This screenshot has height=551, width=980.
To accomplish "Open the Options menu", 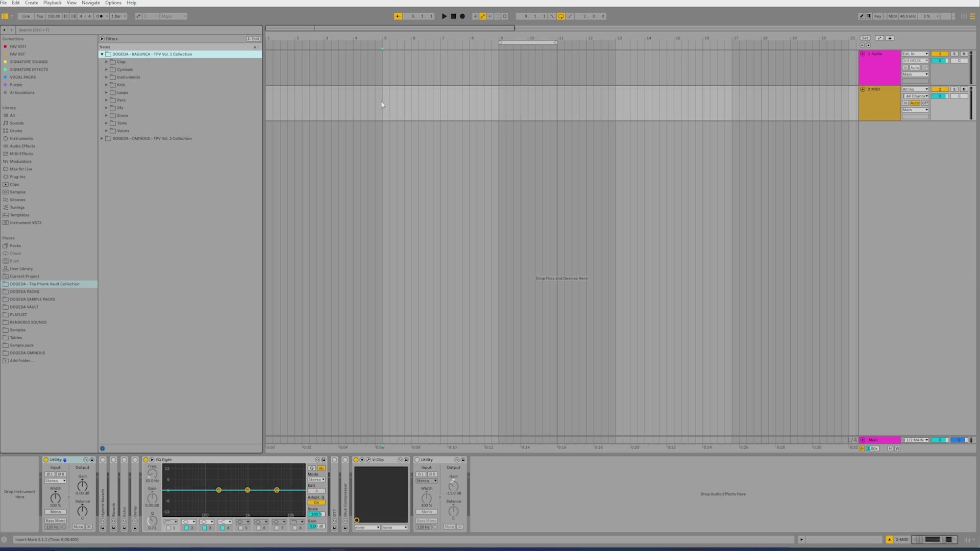I will click(x=113, y=3).
